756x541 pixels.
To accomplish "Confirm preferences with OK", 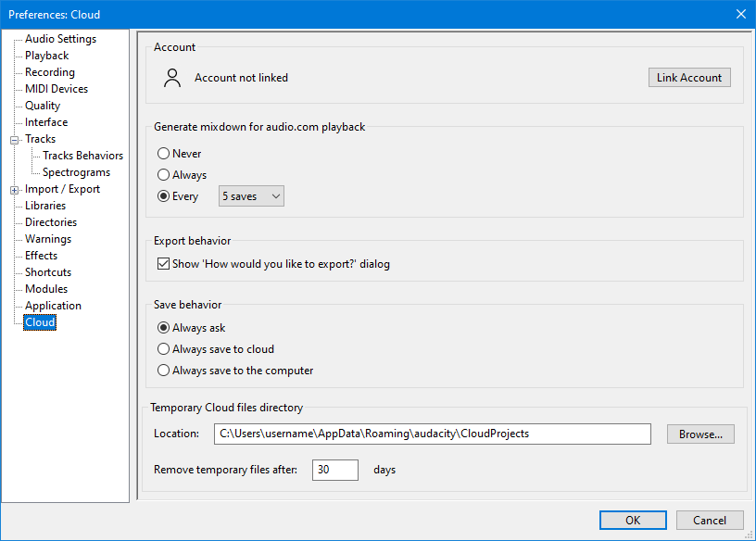I will tap(633, 521).
